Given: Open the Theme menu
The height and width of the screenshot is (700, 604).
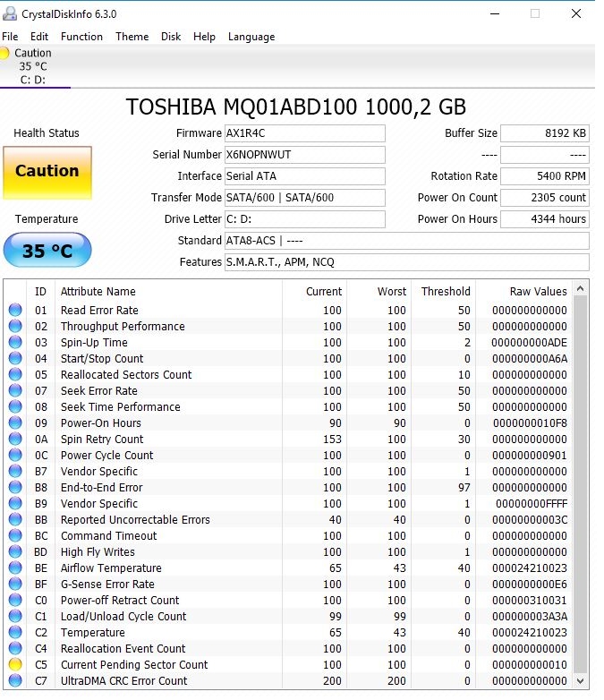Looking at the screenshot, I should pyautogui.click(x=132, y=37).
